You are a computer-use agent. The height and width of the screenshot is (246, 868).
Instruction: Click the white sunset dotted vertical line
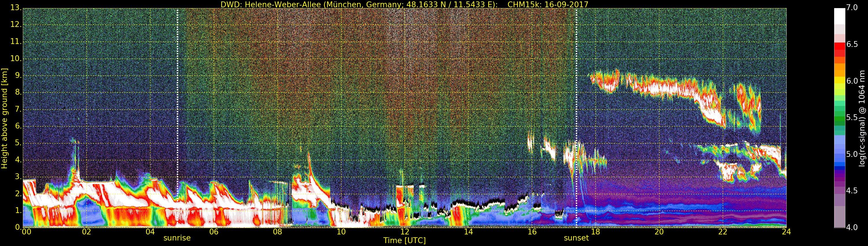(x=577, y=101)
